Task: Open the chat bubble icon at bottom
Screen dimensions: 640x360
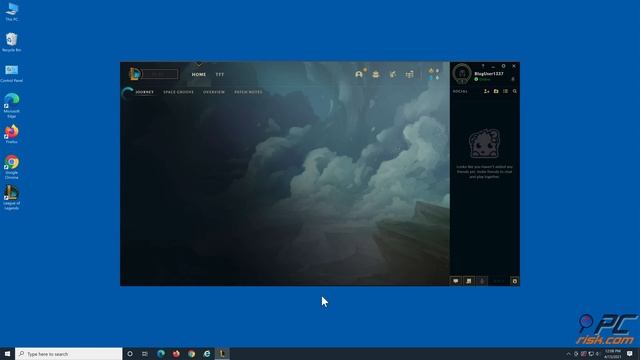Action: [456, 281]
